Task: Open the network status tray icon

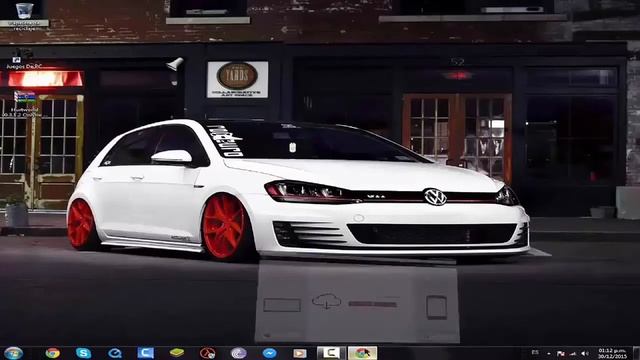Action: (573, 353)
